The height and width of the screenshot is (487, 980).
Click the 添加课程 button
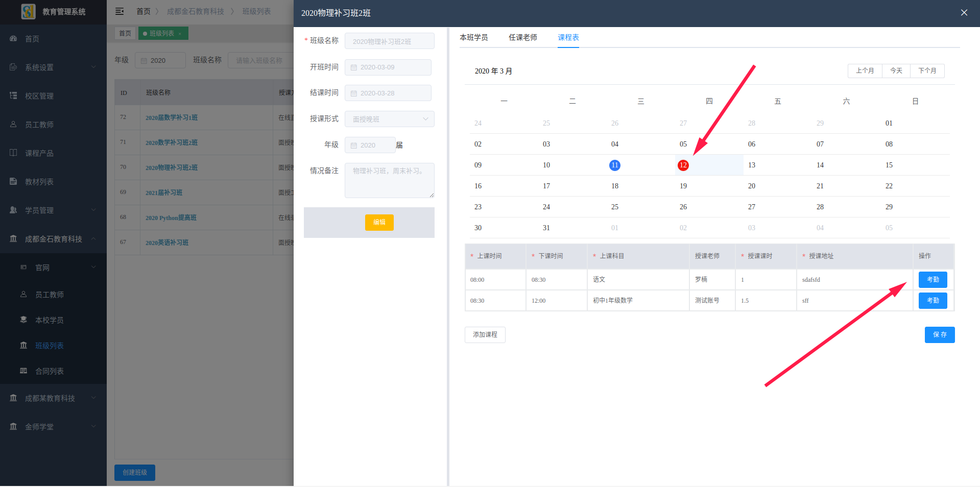[485, 334]
